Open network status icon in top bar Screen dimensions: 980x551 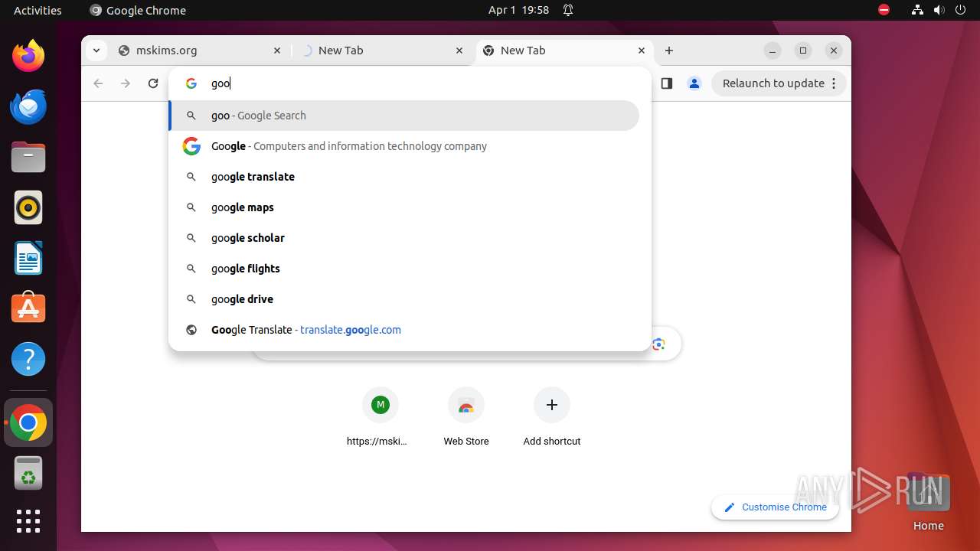(917, 10)
